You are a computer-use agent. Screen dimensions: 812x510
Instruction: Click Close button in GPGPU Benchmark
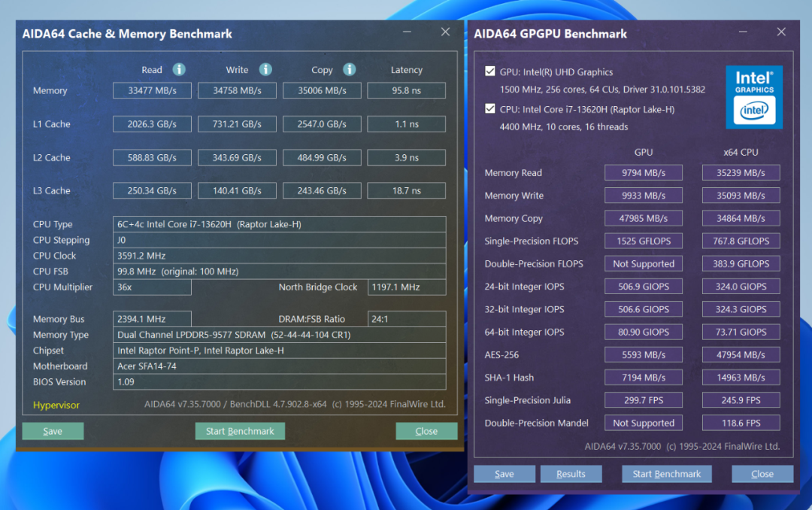coord(762,474)
